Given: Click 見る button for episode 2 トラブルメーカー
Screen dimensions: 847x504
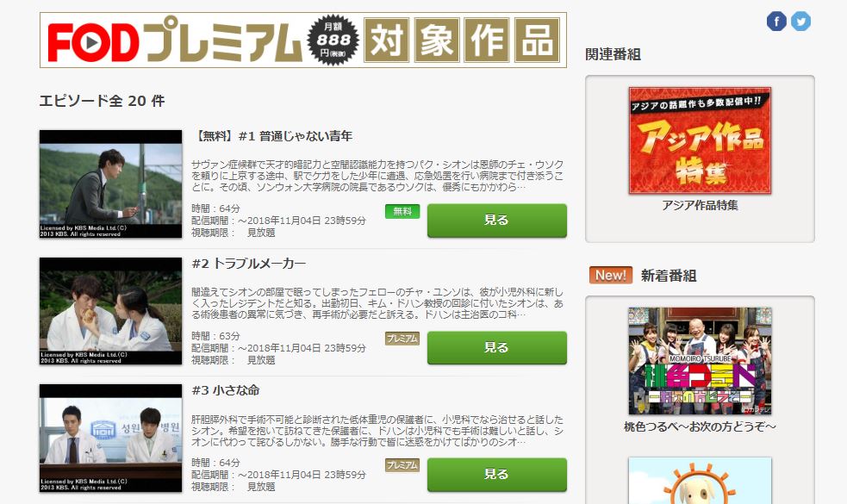Looking at the screenshot, I should point(497,347).
